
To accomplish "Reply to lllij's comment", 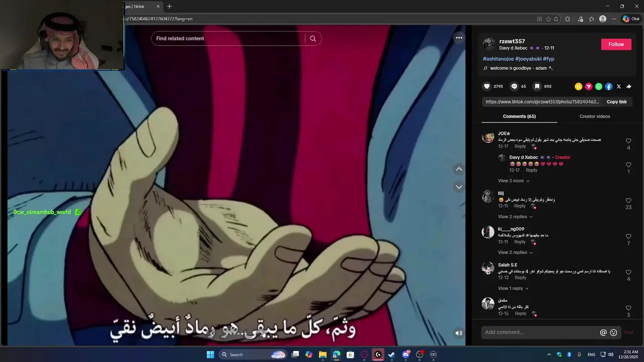I will [x=520, y=206].
